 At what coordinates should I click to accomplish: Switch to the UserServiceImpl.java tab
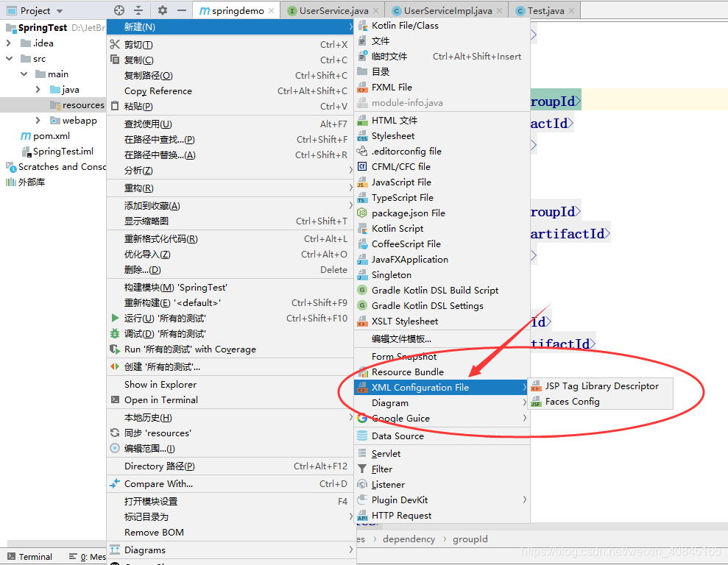tap(448, 11)
